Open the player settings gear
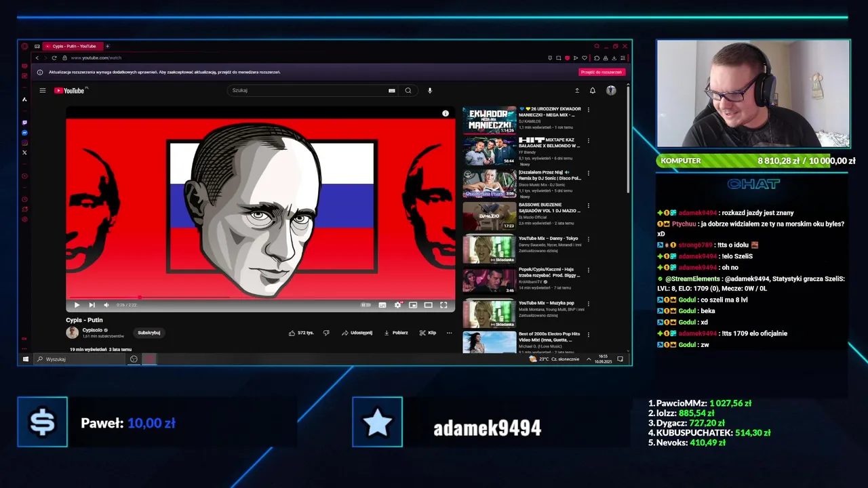 point(397,305)
